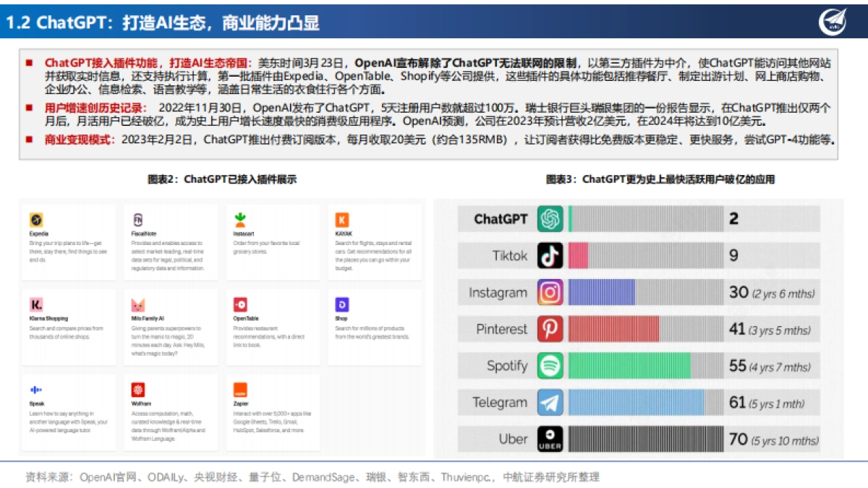Select the FiscalNote plugin icon

137,218
